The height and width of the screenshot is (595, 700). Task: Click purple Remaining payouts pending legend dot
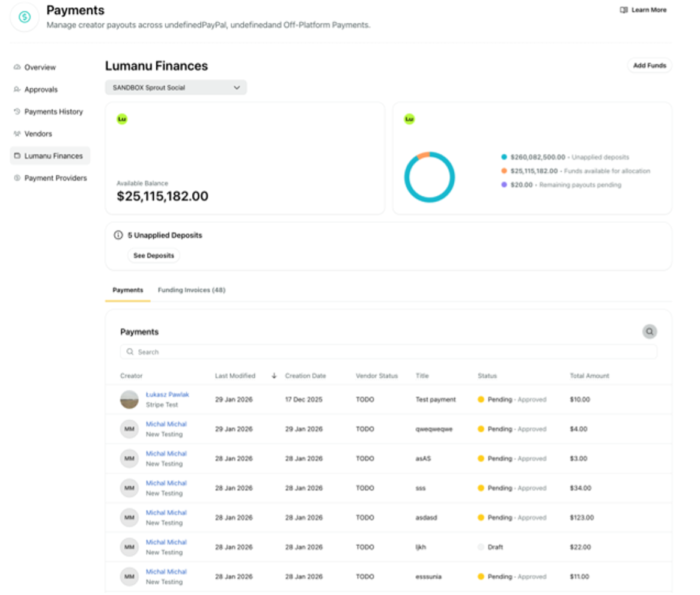click(x=504, y=185)
